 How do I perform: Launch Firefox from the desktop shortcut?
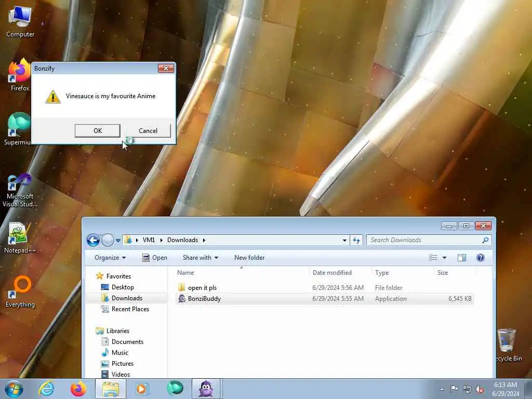pyautogui.click(x=20, y=75)
